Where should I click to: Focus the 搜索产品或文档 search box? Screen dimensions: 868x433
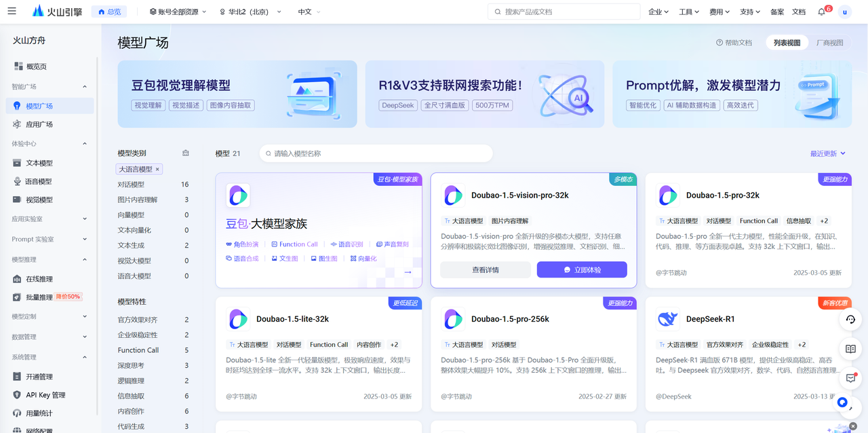tap(564, 12)
